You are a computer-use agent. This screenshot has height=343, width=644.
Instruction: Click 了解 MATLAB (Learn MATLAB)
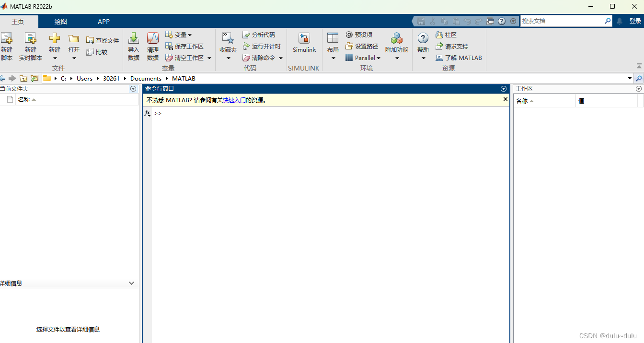(459, 58)
